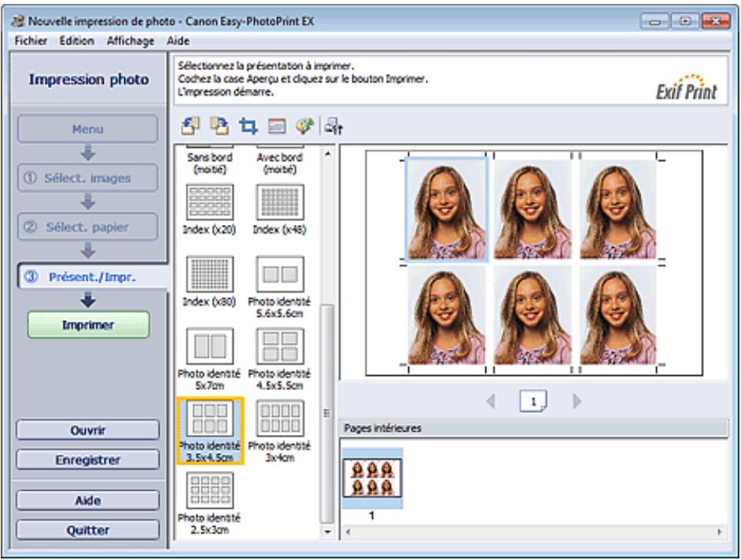Click layout list scroll up arrow
The height and width of the screenshot is (560, 741).
pos(327,153)
